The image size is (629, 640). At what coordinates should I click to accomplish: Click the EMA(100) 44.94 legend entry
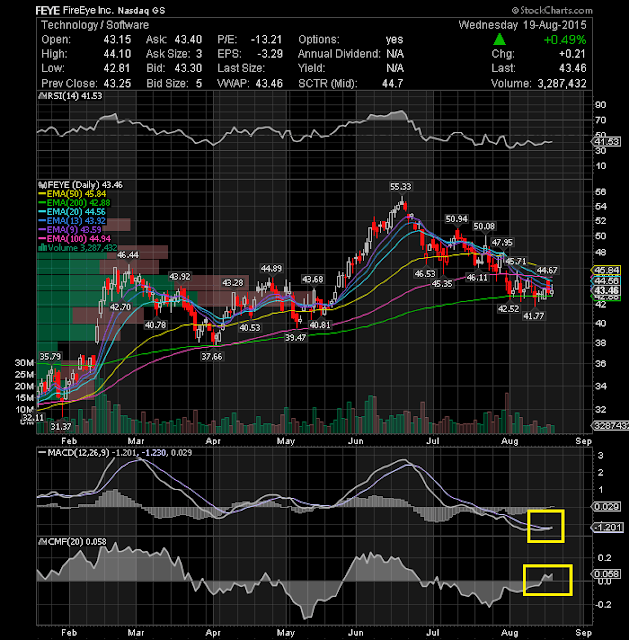pyautogui.click(x=74, y=239)
